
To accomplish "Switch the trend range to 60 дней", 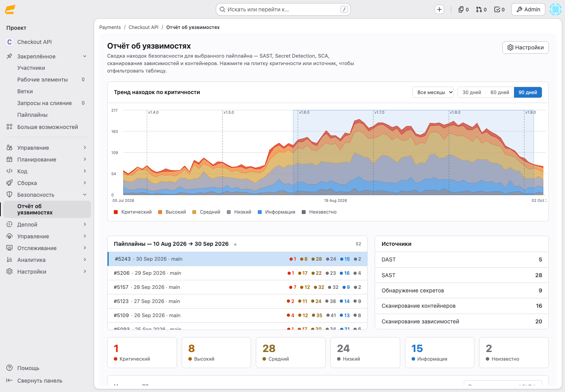I will pos(500,93).
